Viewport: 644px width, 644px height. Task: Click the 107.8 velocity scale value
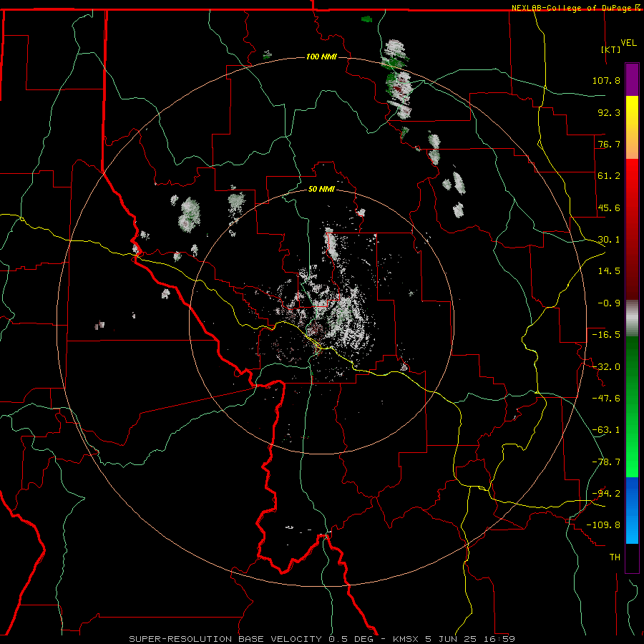[606, 80]
